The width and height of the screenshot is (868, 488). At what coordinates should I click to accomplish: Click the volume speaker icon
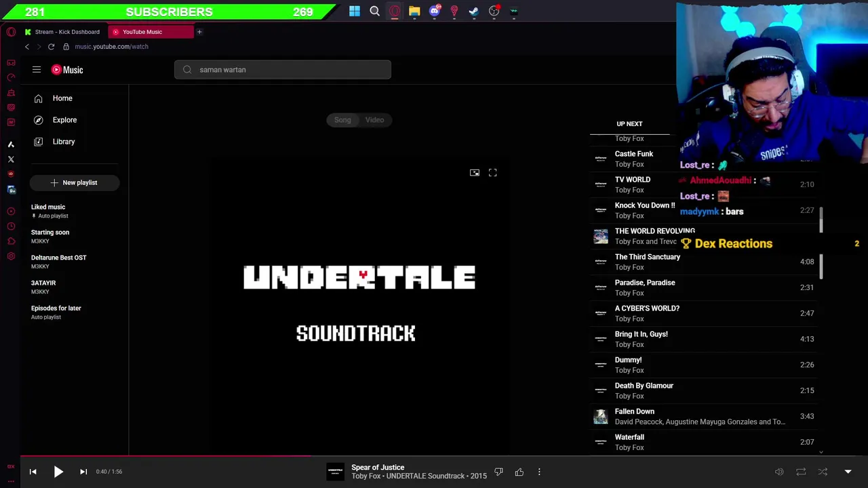click(x=779, y=472)
